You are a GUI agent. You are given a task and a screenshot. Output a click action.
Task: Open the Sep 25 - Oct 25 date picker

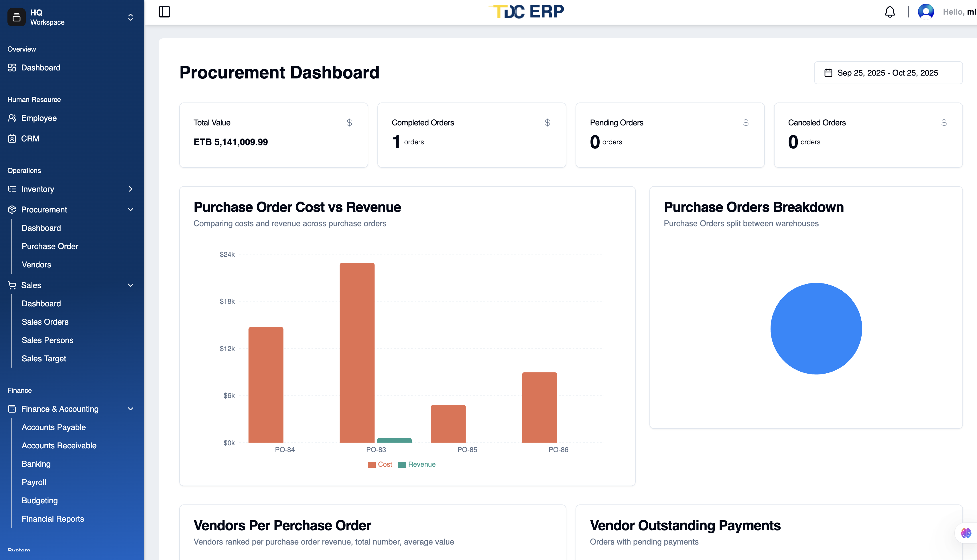point(888,73)
